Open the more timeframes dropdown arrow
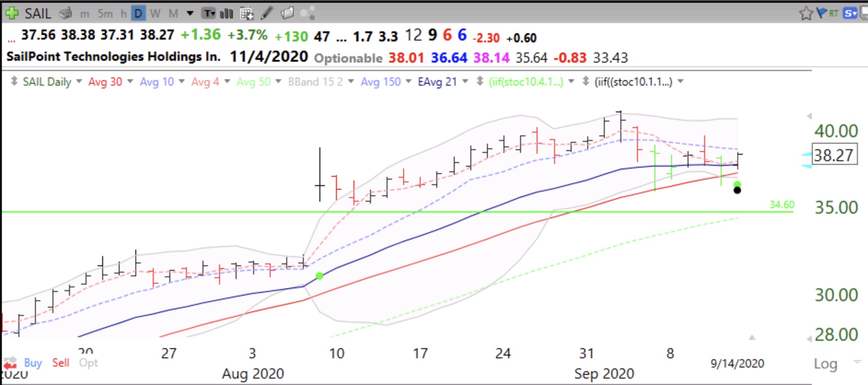This screenshot has width=868, height=385. 190,13
